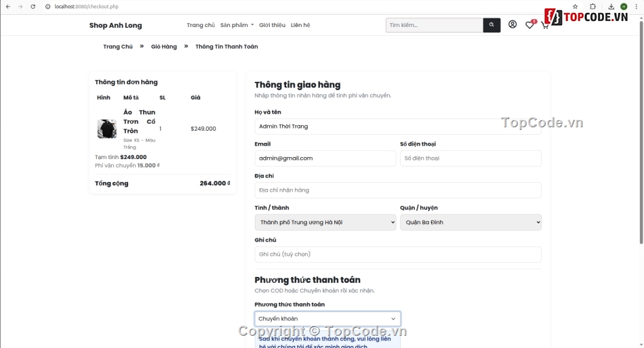Open the browser downloads icon

pyautogui.click(x=611, y=7)
